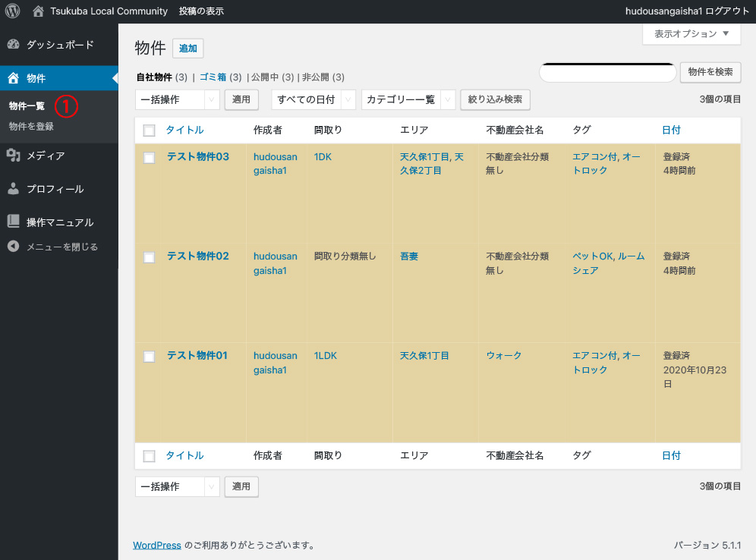Toggle the select-all checkbox in table header
The image size is (756, 560).
[x=150, y=131]
